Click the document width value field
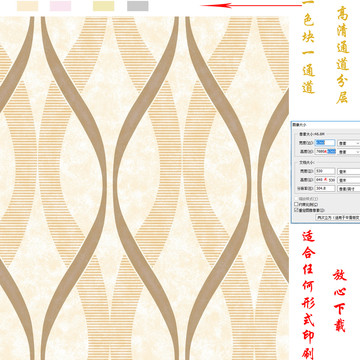This screenshot has height=360, width=360. coord(325,171)
